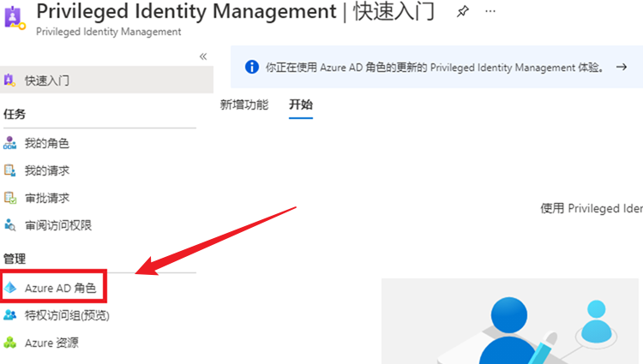Viewport: 643px width, 364px height.
Task: Select 快速入门 in the left menu
Action: (47, 81)
